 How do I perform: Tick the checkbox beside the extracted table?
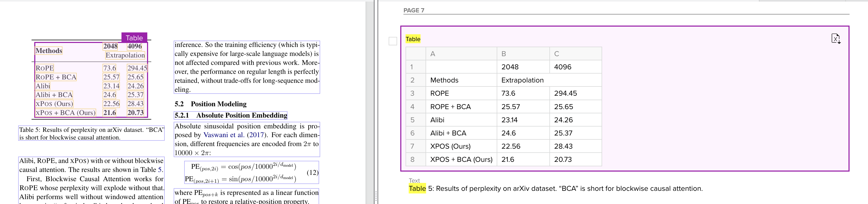pos(393,41)
